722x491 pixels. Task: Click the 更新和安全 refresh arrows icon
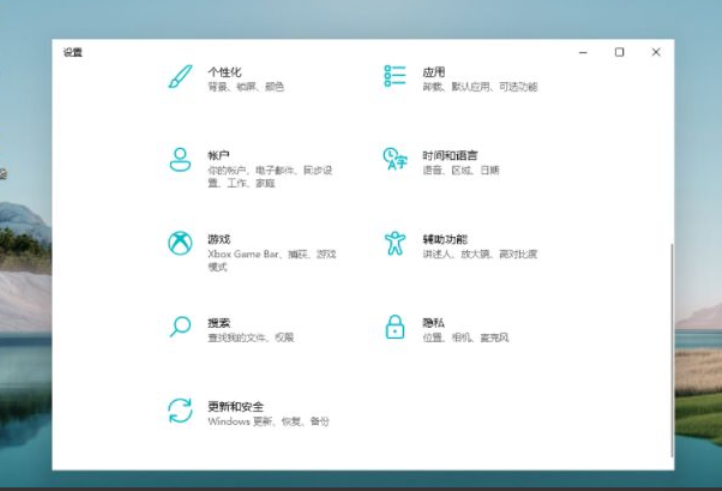[x=180, y=410]
